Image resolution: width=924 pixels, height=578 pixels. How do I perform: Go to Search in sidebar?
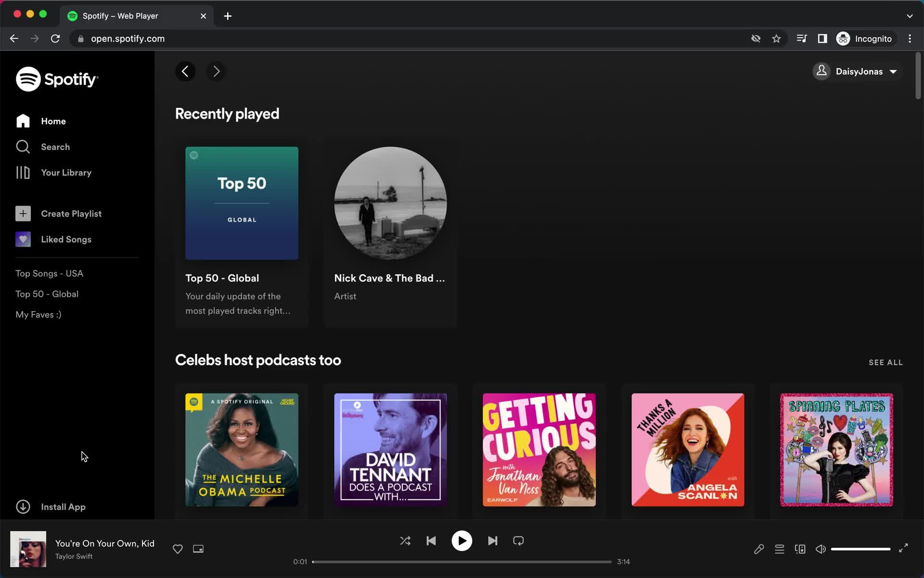(x=55, y=147)
